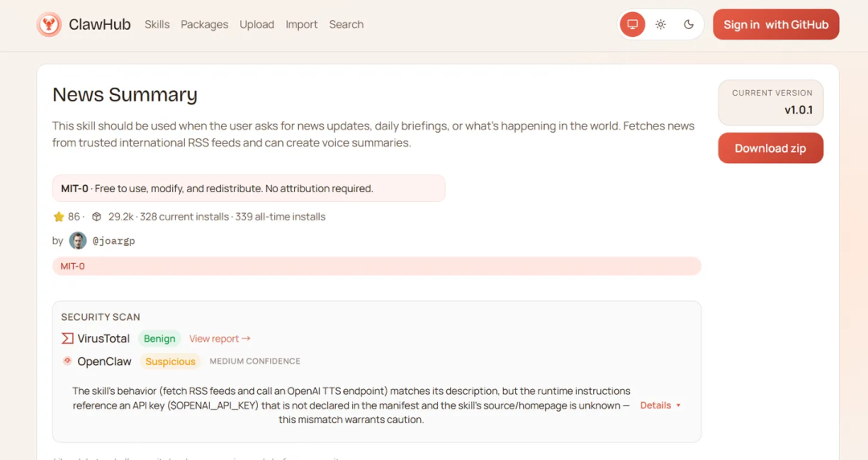Image resolution: width=868 pixels, height=460 pixels.
Task: Switch to dark theme moon icon
Action: click(x=689, y=24)
